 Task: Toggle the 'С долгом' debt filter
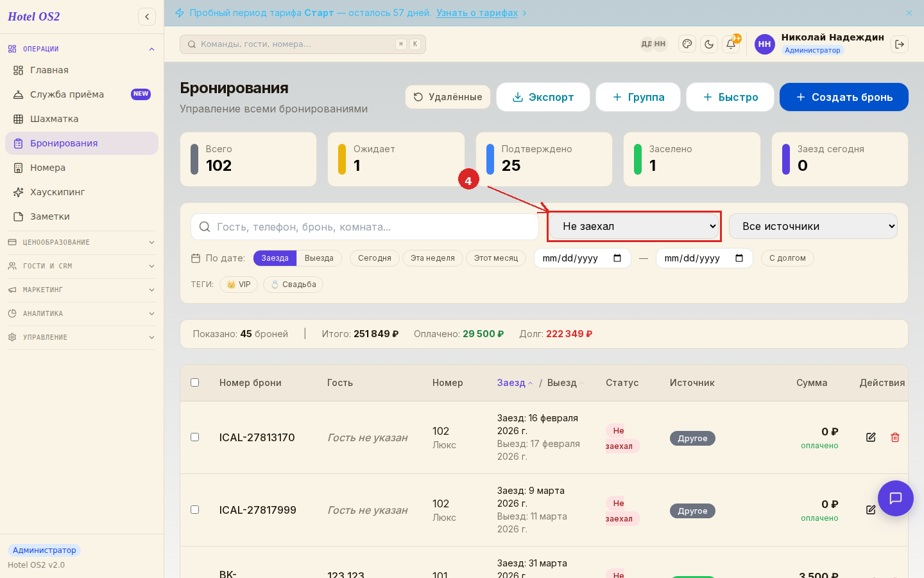coord(787,258)
